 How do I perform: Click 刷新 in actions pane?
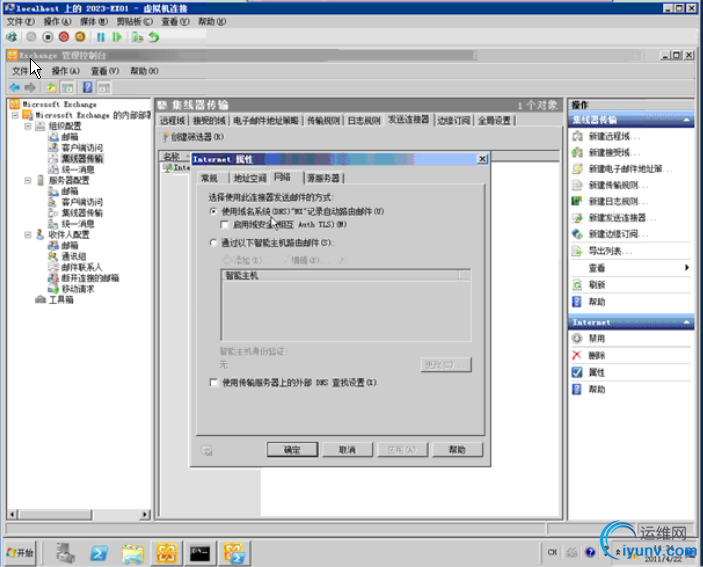(x=597, y=285)
